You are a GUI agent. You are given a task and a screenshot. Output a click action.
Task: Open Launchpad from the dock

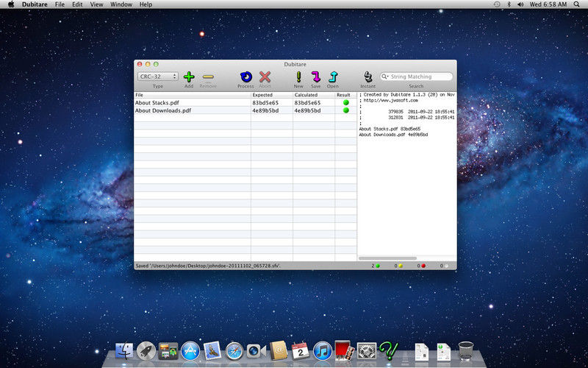[x=146, y=350]
